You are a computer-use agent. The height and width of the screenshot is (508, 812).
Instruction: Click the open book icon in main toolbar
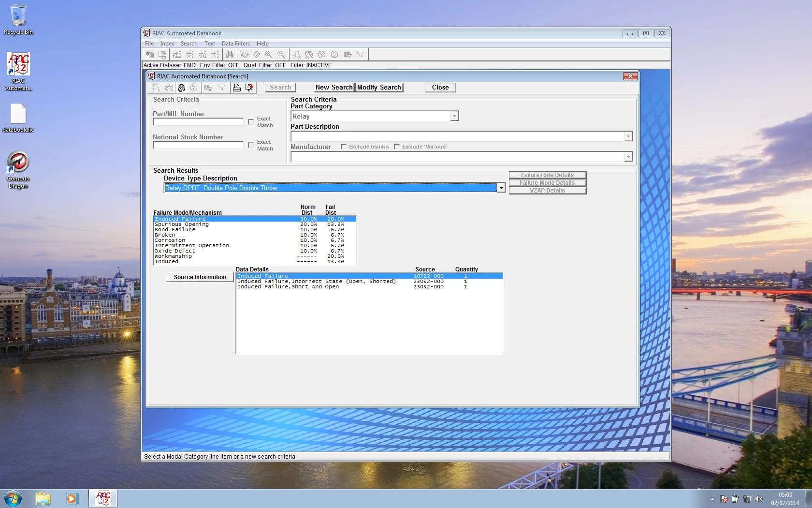point(245,55)
